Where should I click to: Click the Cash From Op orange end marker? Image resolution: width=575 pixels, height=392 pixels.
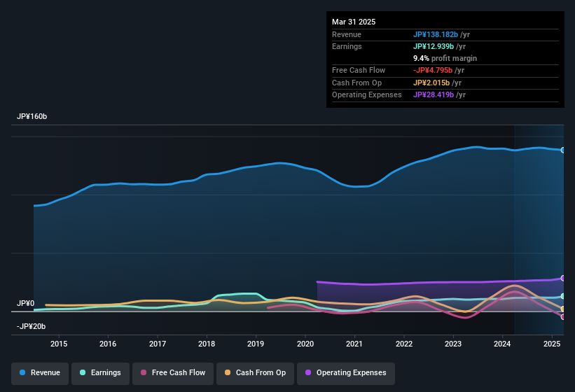563,309
